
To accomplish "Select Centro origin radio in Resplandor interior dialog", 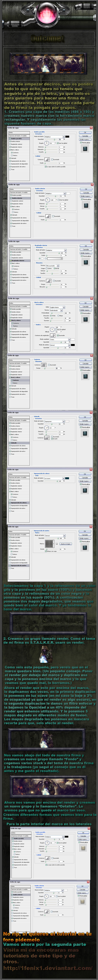I will [47, 269].
